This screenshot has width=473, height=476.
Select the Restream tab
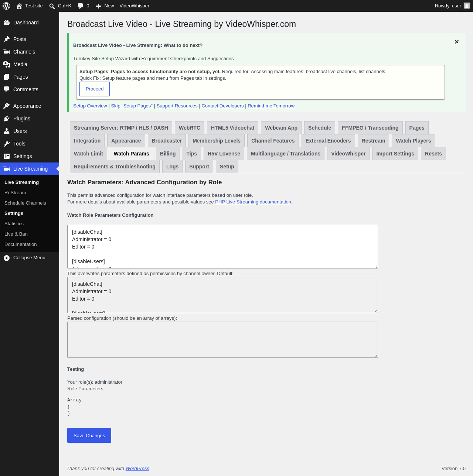coord(373,141)
